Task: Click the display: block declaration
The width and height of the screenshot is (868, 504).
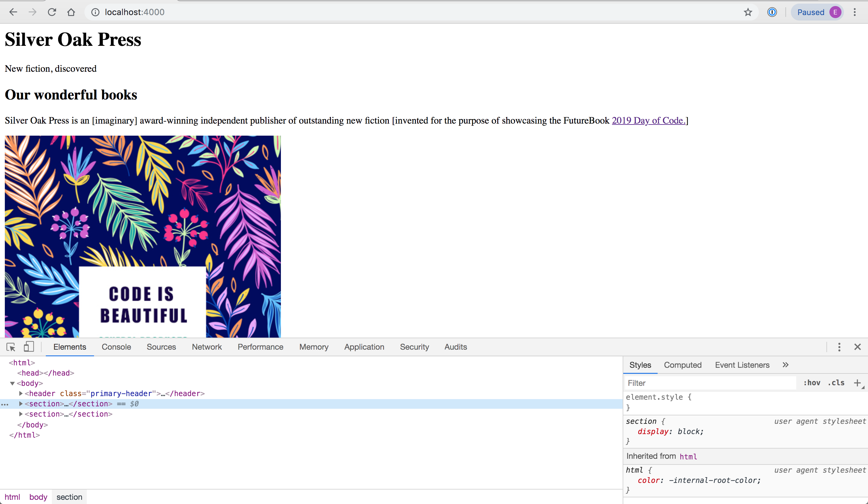Action: click(670, 432)
